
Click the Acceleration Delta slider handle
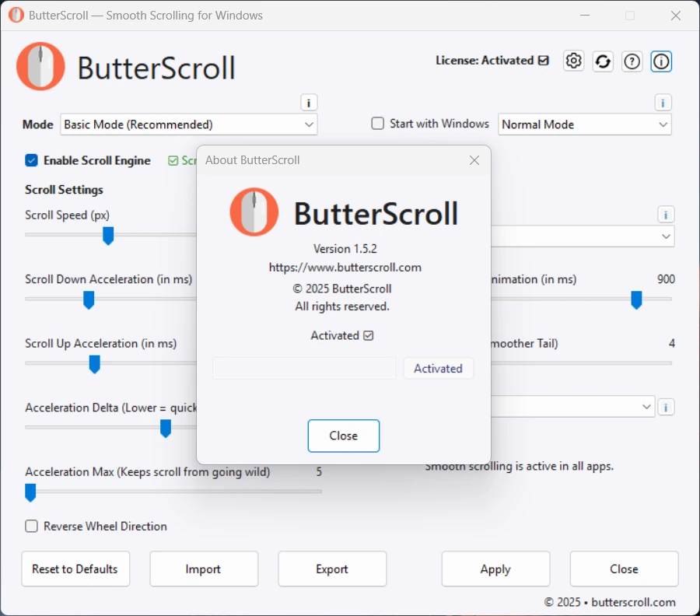click(x=166, y=429)
